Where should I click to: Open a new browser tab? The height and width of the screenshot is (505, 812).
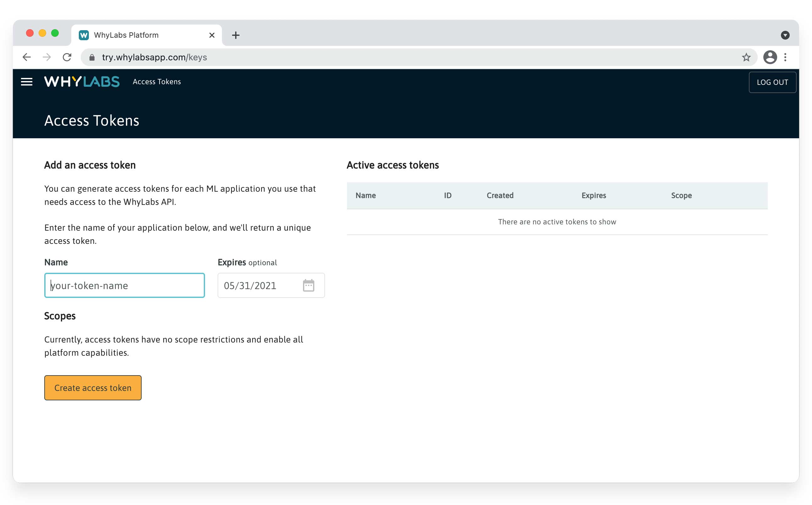(x=236, y=35)
